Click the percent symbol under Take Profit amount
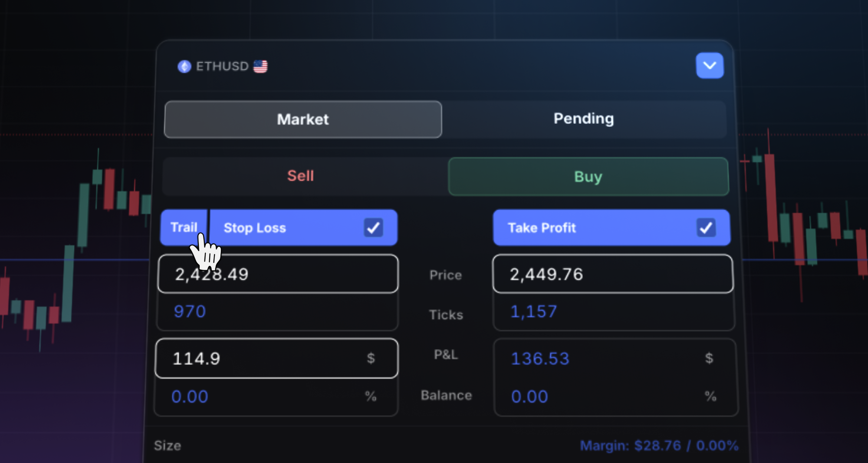The height and width of the screenshot is (463, 868). point(710,396)
